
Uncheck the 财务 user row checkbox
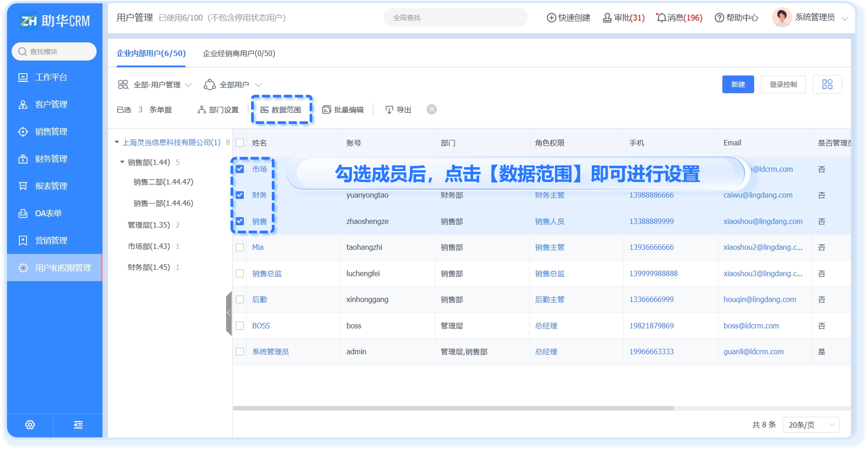tap(240, 195)
